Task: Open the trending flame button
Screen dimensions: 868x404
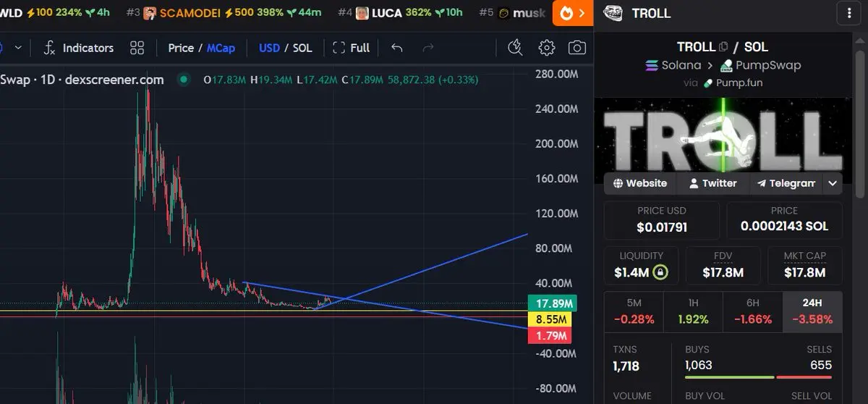Action: 572,13
